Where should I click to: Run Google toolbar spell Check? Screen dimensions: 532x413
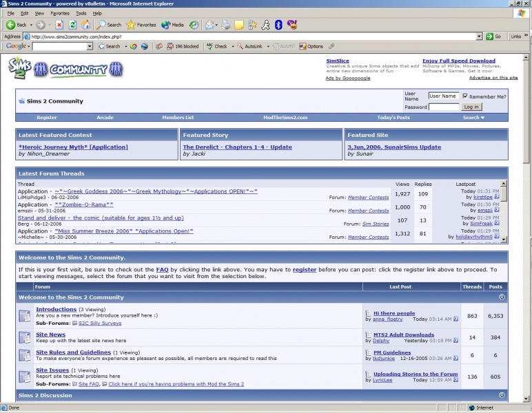pos(217,46)
